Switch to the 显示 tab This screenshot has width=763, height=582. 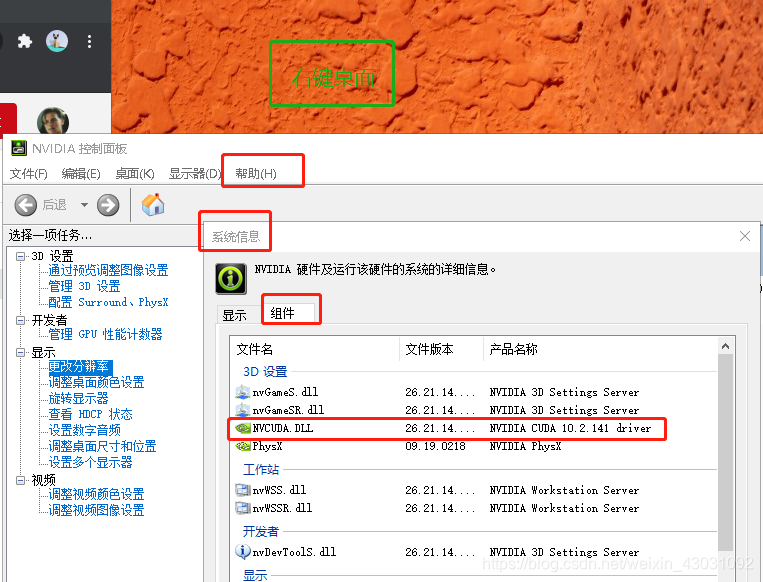click(235, 315)
